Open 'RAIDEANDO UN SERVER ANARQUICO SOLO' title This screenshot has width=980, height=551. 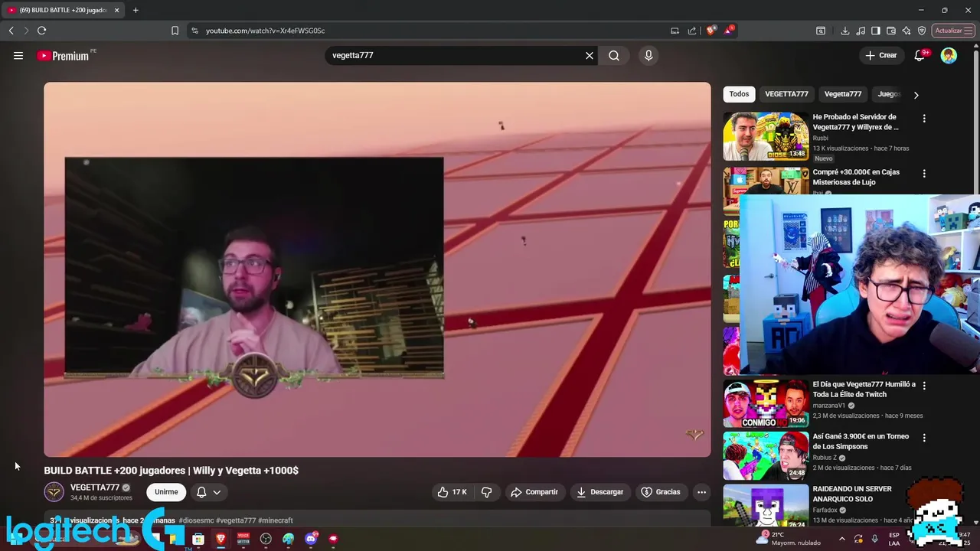(852, 494)
